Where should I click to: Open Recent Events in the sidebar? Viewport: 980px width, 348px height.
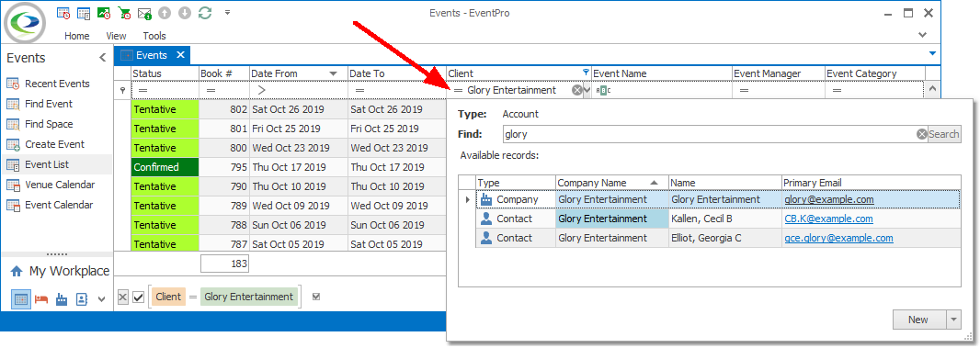pos(57,84)
